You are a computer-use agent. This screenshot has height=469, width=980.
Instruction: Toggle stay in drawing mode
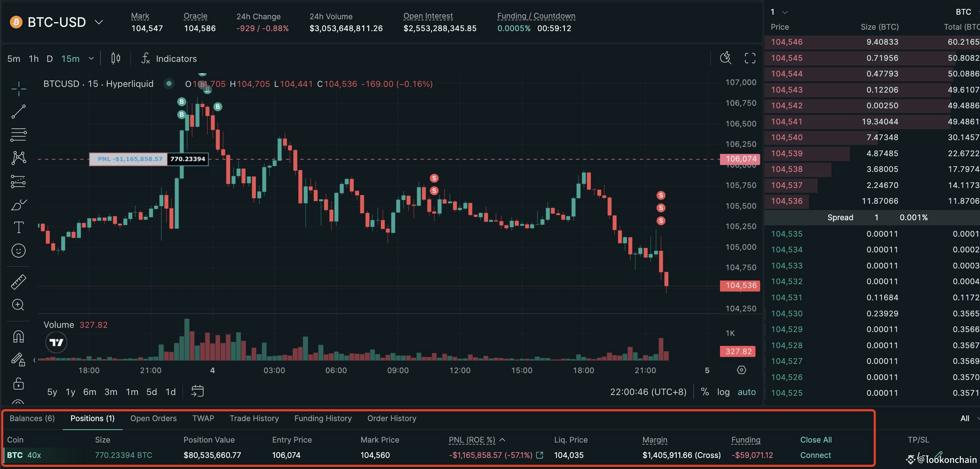pyautogui.click(x=19, y=359)
